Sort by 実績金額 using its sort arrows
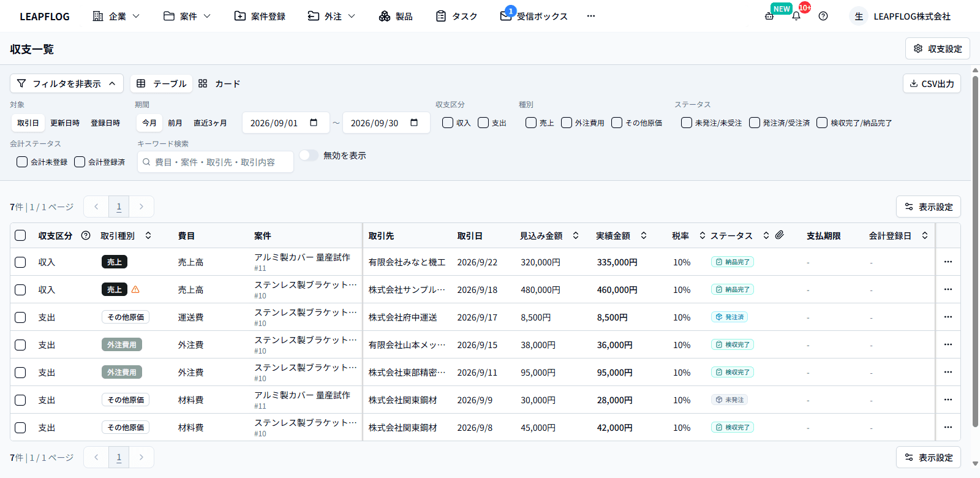The height and width of the screenshot is (478, 980). tap(644, 235)
